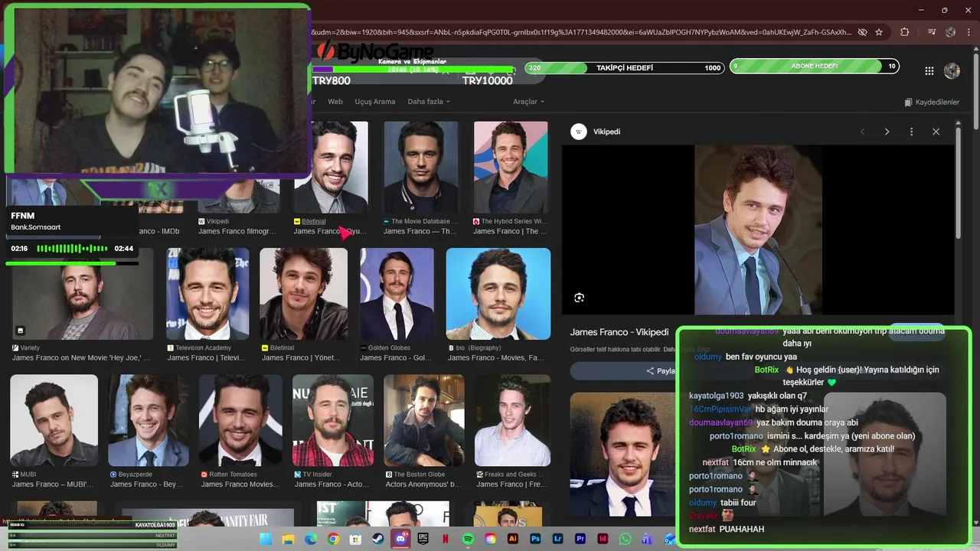The width and height of the screenshot is (980, 551).
Task: Launch Adobe Lightroom from taskbar
Action: pyautogui.click(x=558, y=539)
